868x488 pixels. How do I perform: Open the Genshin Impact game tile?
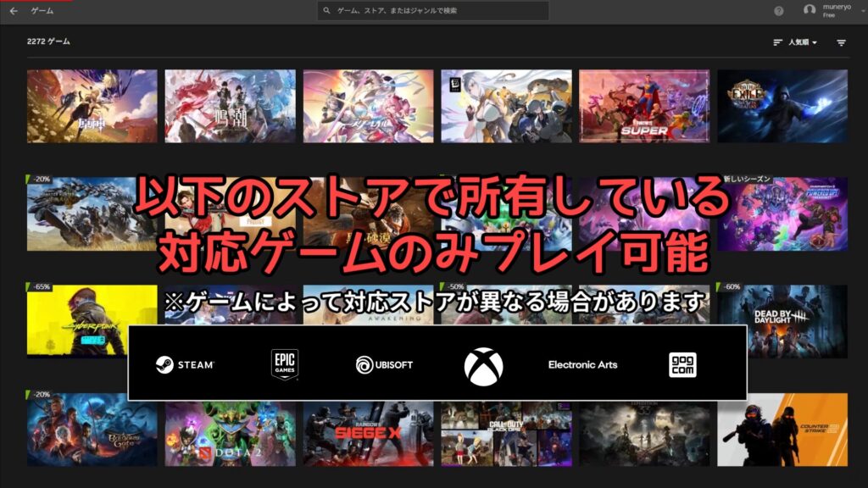click(x=92, y=106)
